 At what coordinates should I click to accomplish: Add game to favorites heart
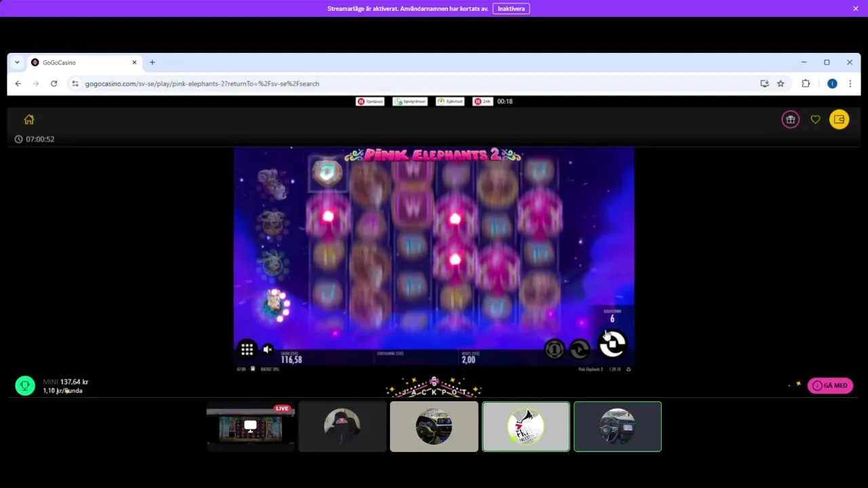[815, 119]
